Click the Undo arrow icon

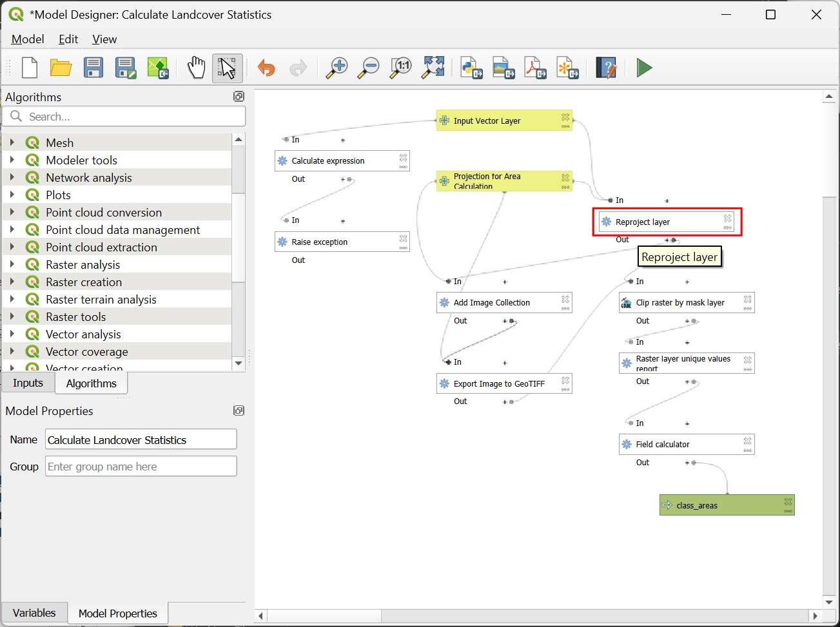[x=266, y=68]
